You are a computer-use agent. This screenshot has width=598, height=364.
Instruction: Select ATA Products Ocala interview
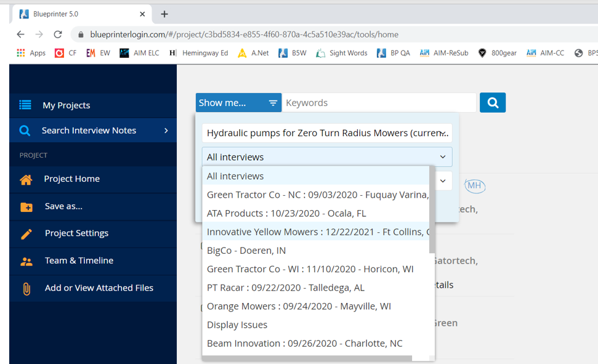pos(315,213)
